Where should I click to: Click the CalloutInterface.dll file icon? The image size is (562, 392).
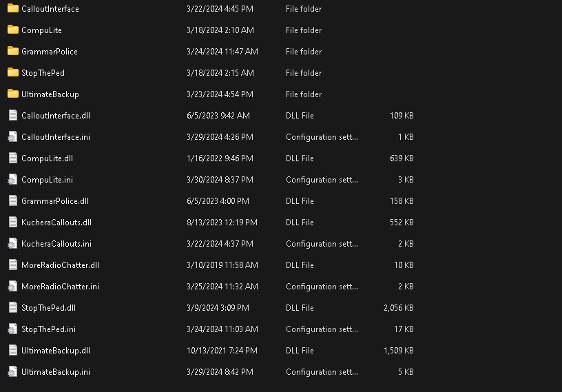13,115
